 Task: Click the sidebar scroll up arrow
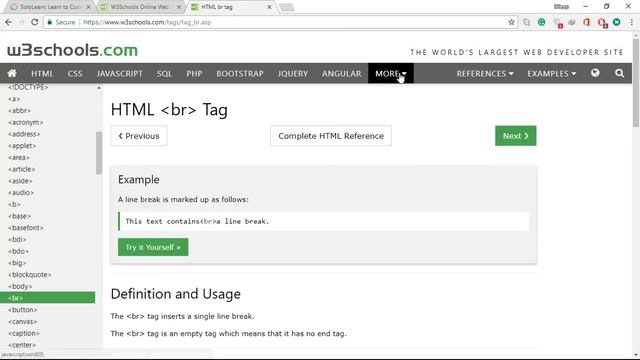[99, 88]
